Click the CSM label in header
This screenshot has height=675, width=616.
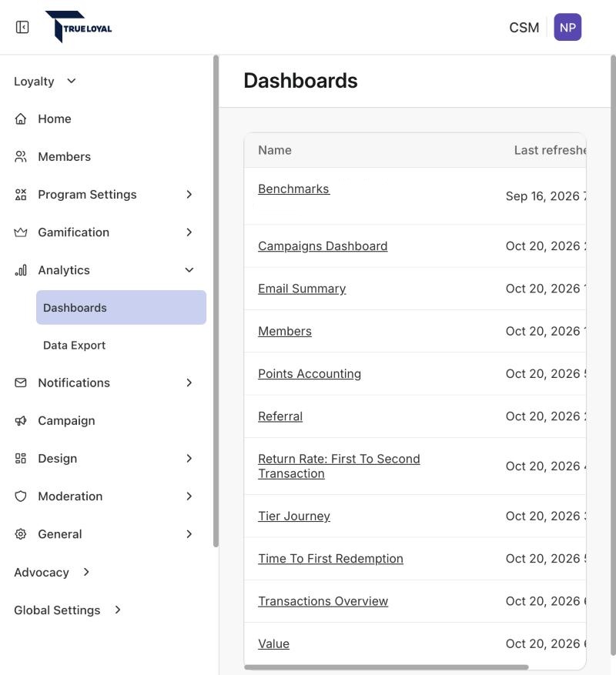tap(524, 28)
